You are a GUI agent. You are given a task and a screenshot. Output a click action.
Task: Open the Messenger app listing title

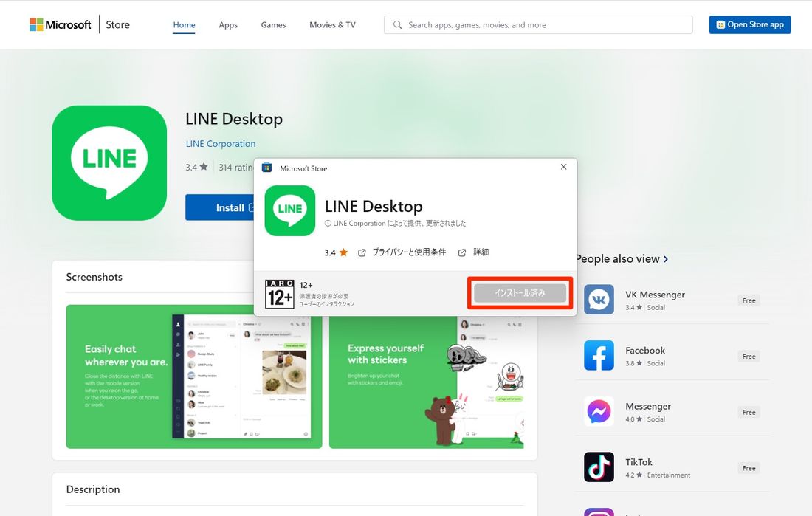(x=648, y=406)
